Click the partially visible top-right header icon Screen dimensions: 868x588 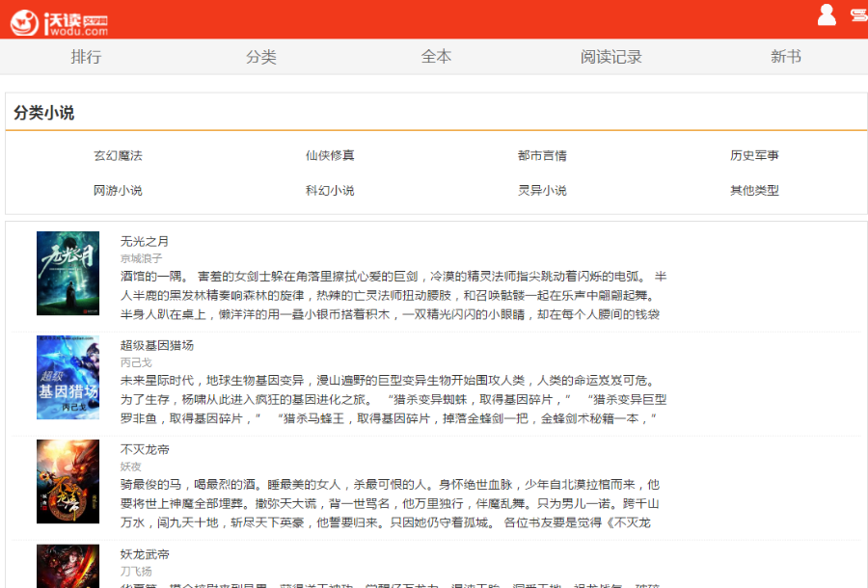click(859, 14)
